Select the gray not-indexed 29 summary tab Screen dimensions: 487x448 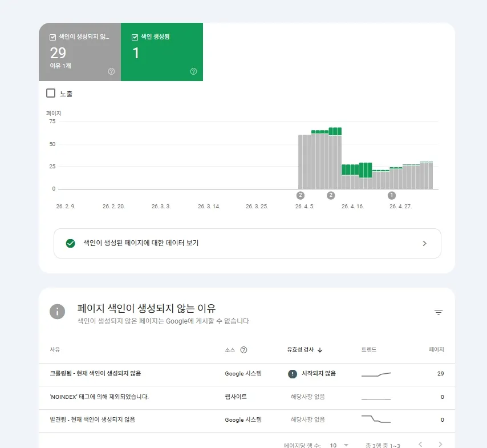pyautogui.click(x=80, y=52)
